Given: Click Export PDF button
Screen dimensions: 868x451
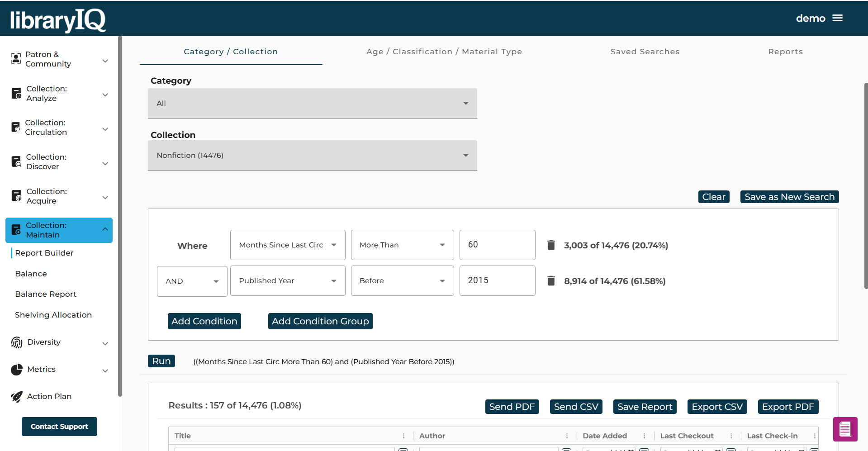Looking at the screenshot, I should point(788,407).
